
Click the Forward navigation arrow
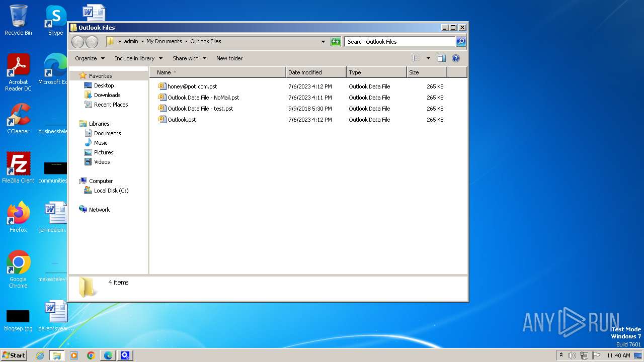[92, 42]
